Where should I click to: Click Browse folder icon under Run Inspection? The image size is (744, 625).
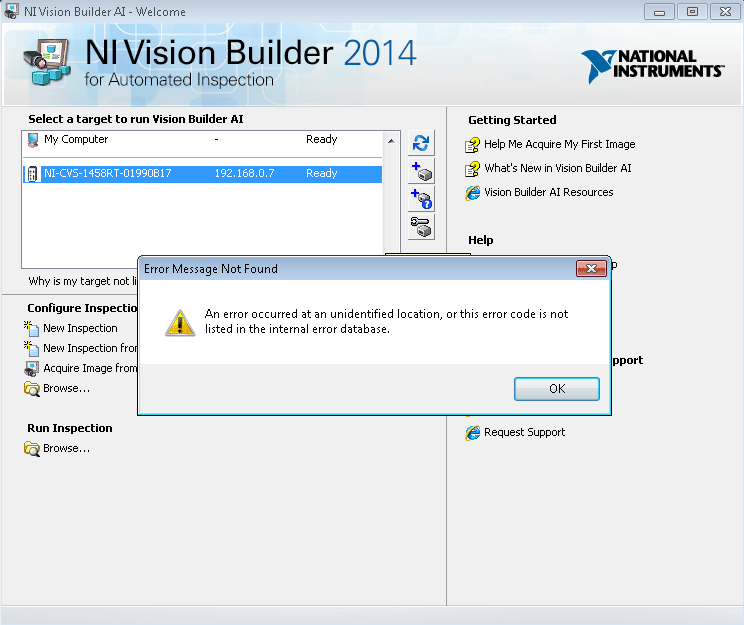pyautogui.click(x=32, y=449)
